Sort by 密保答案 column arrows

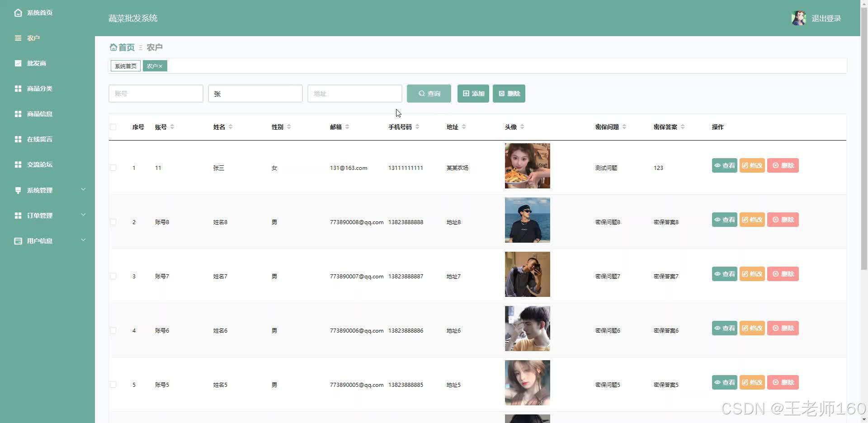pos(683,127)
